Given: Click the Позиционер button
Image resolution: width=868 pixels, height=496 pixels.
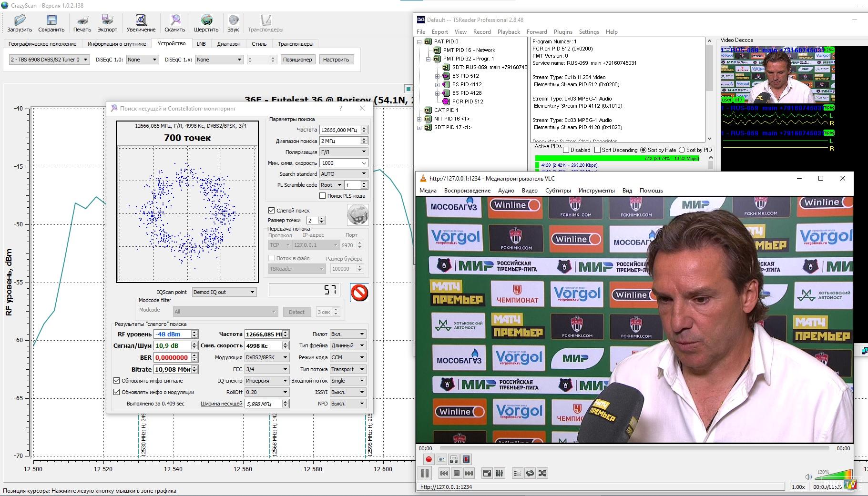Looking at the screenshot, I should click(x=297, y=60).
